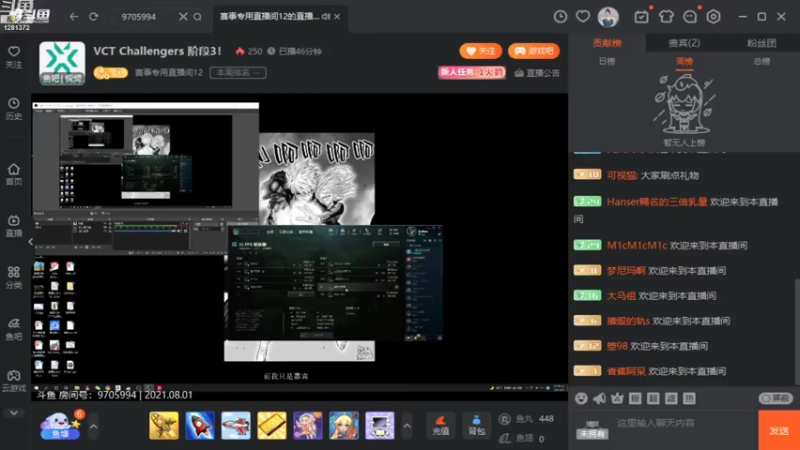Expand more gifts with the up arrow
Screen dimensions: 800x450
pos(407,426)
